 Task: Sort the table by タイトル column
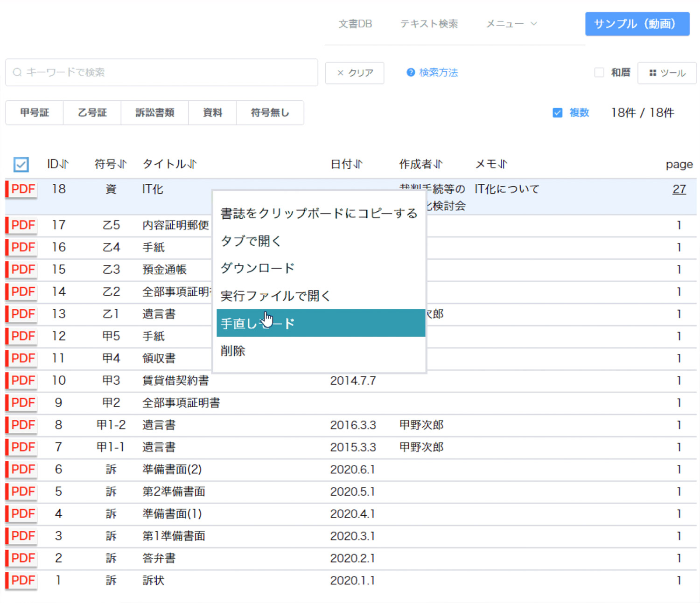point(170,164)
